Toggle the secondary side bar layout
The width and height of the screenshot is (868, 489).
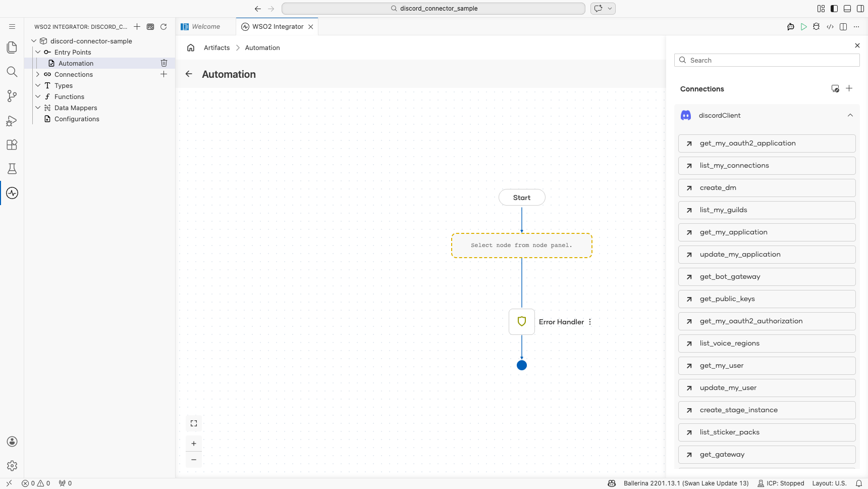tap(860, 9)
